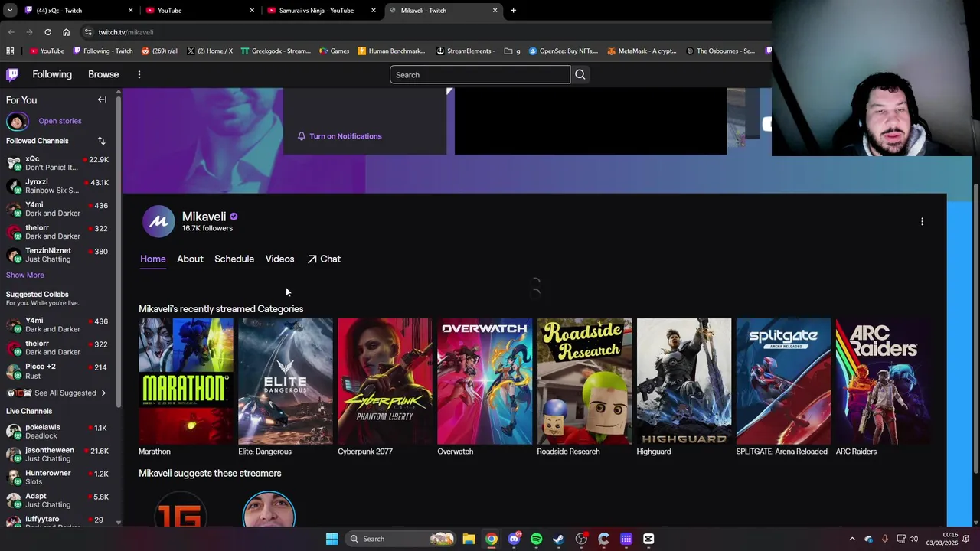Screen dimensions: 980x551
Task: Open the Human Benchmark bookmark
Action: click(390, 51)
